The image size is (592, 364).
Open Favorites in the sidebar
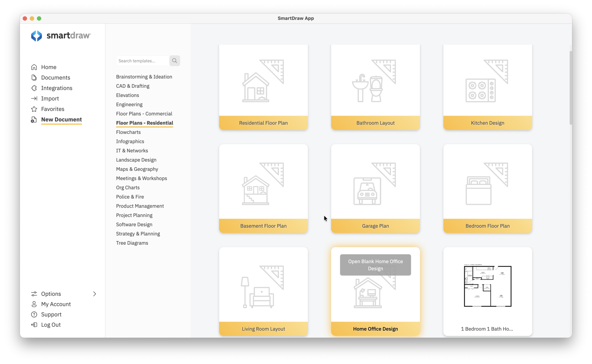click(x=53, y=109)
